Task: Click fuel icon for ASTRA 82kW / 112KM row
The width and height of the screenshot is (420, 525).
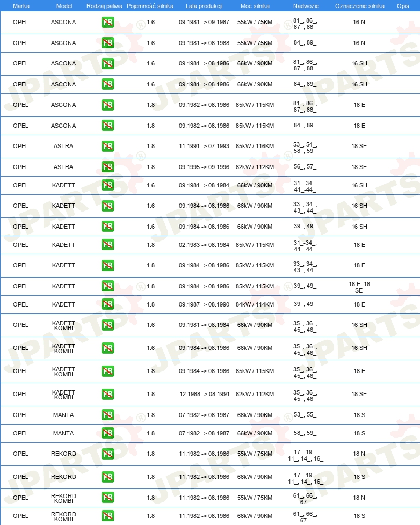Action: click(x=107, y=167)
